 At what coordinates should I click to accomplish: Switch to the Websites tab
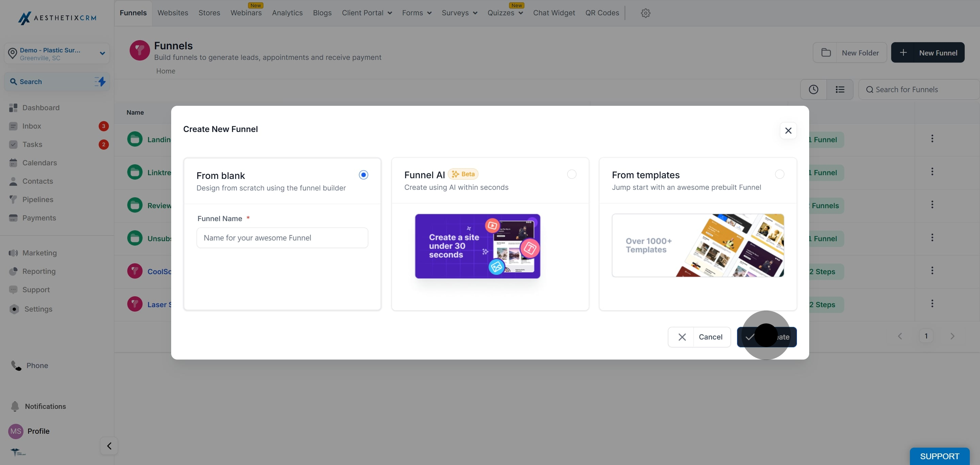173,13
